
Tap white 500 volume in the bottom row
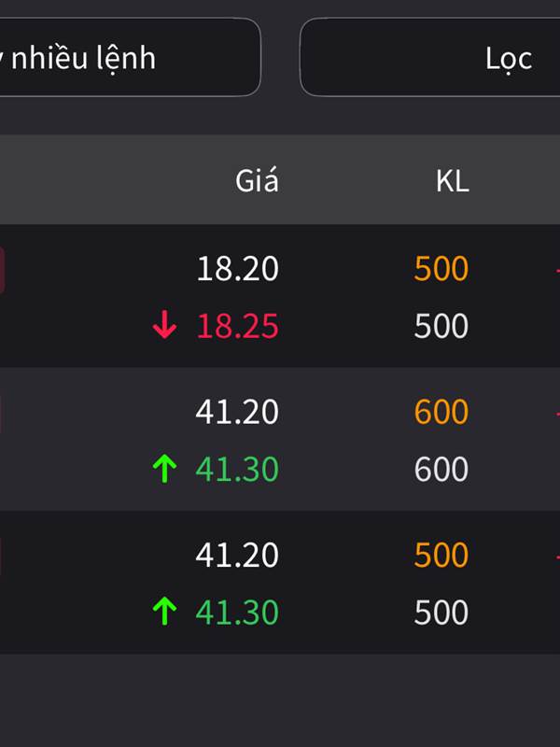(441, 613)
